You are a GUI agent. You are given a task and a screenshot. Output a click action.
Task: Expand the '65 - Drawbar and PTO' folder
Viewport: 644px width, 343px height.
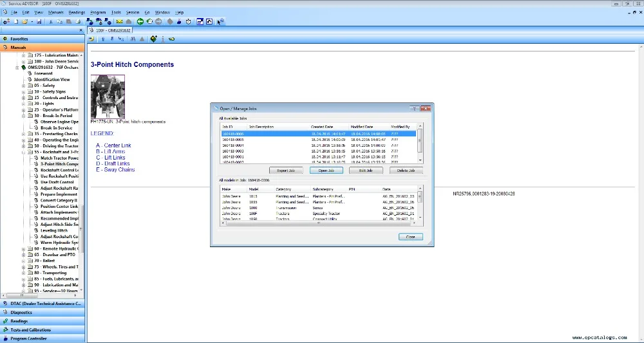(x=23, y=255)
